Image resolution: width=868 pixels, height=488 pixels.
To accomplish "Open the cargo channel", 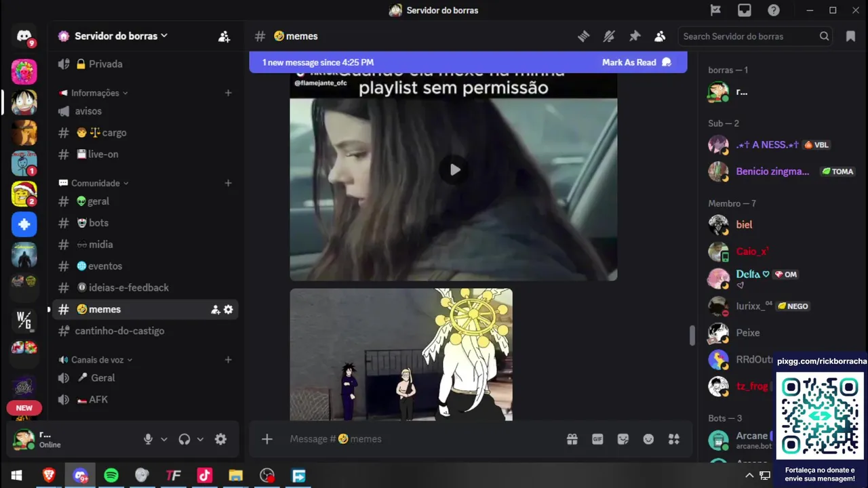I will point(145,133).
